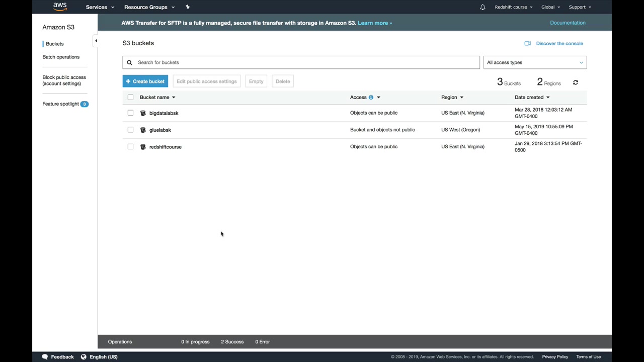Click the 0 In progress status
This screenshot has width=644, height=362.
pos(195,342)
